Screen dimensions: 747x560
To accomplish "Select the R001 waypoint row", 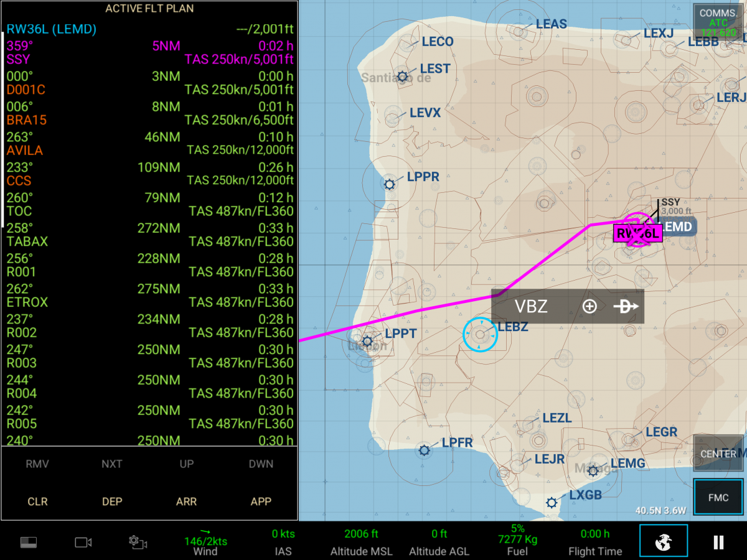I will pos(149,266).
